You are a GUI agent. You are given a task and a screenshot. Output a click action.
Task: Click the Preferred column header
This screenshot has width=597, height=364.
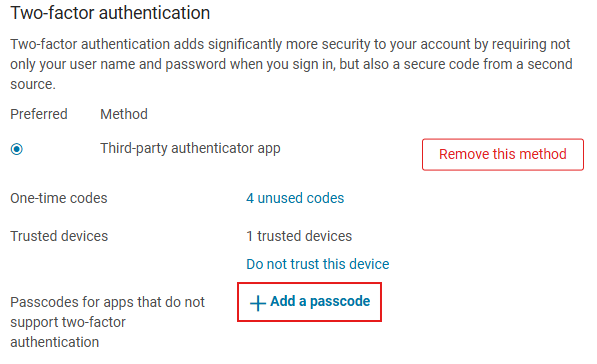coord(39,114)
